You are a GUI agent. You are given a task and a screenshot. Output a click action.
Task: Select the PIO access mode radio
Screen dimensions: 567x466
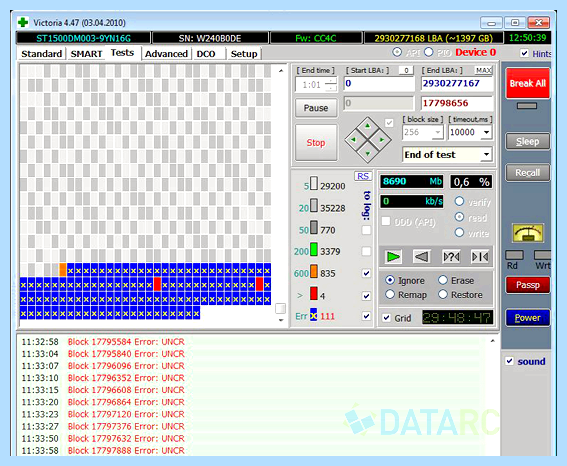[x=429, y=52]
